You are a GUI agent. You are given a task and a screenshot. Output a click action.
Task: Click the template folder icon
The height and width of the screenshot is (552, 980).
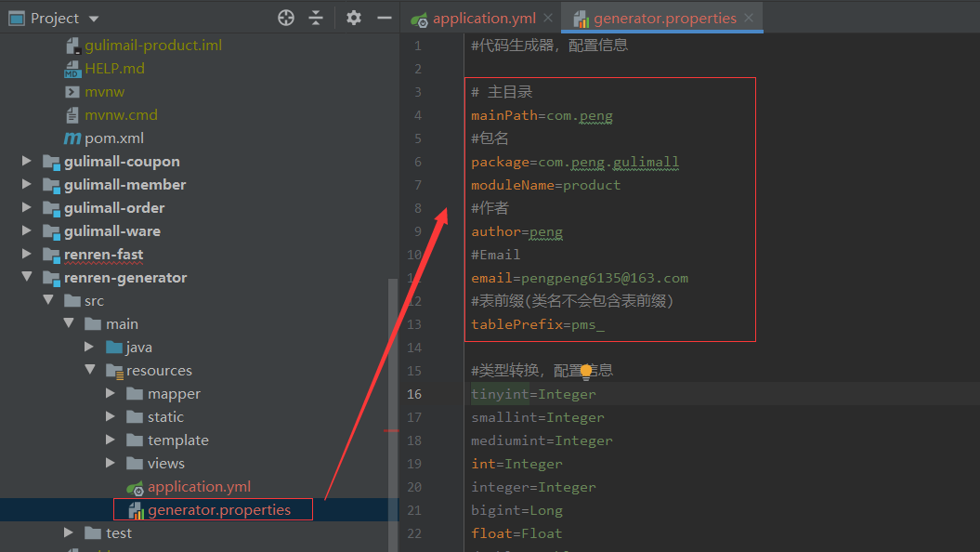click(135, 440)
